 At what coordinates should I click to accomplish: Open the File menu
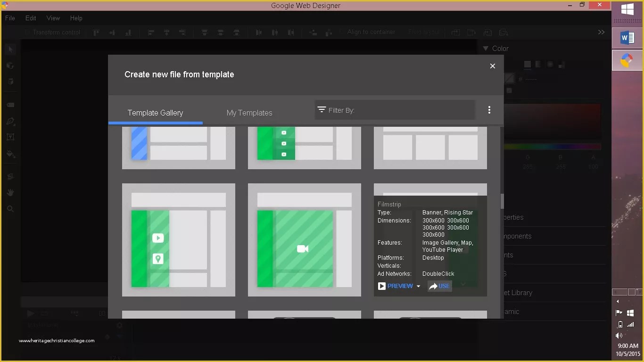(x=10, y=18)
